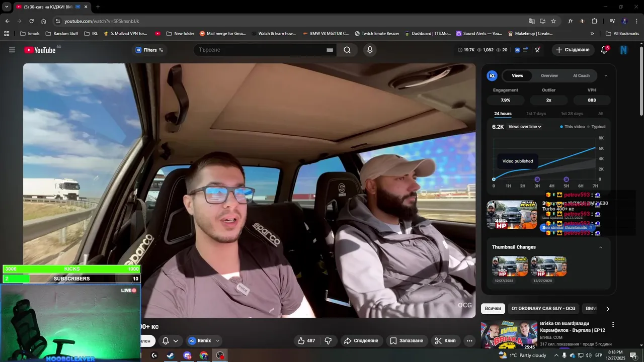
Task: Click the Споделяне share button
Action: pyautogui.click(x=361, y=341)
